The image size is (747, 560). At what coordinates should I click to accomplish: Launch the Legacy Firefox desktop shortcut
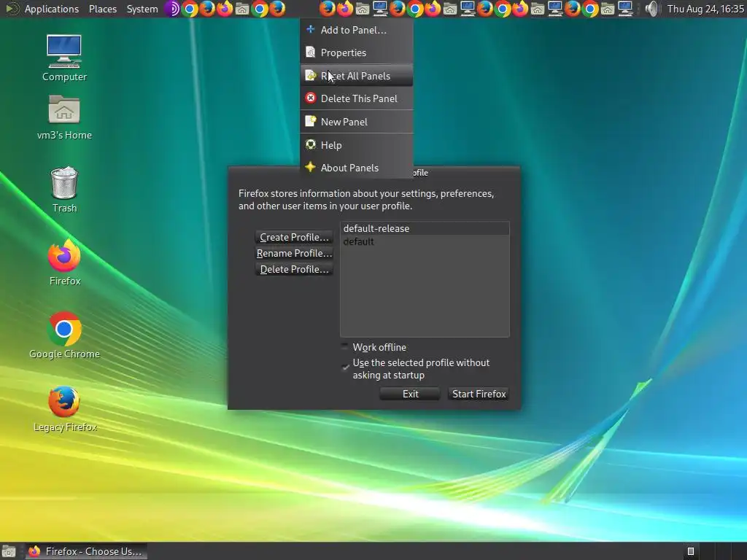pos(64,408)
